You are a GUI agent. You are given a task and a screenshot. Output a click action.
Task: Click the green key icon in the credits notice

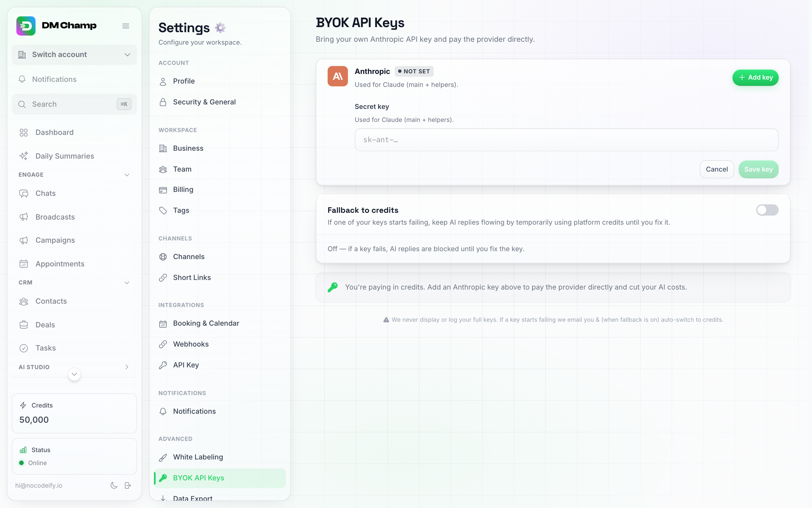point(332,287)
